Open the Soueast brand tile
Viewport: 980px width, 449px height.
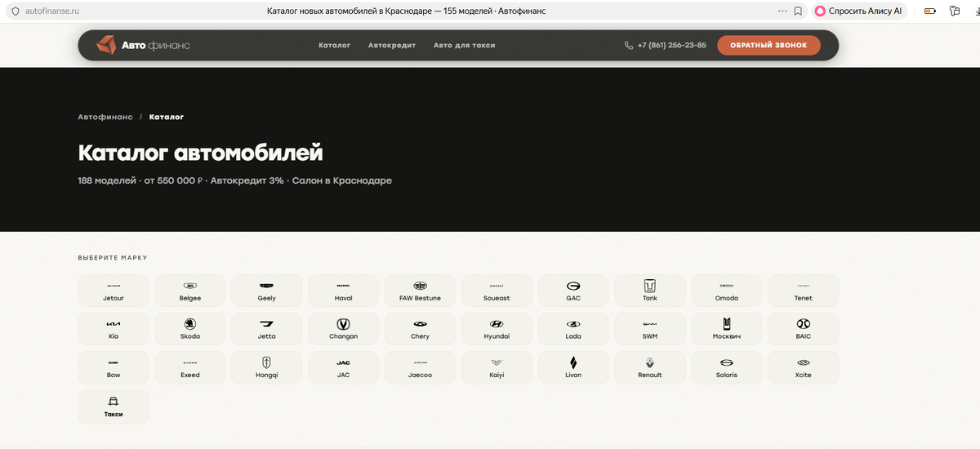pyautogui.click(x=497, y=291)
